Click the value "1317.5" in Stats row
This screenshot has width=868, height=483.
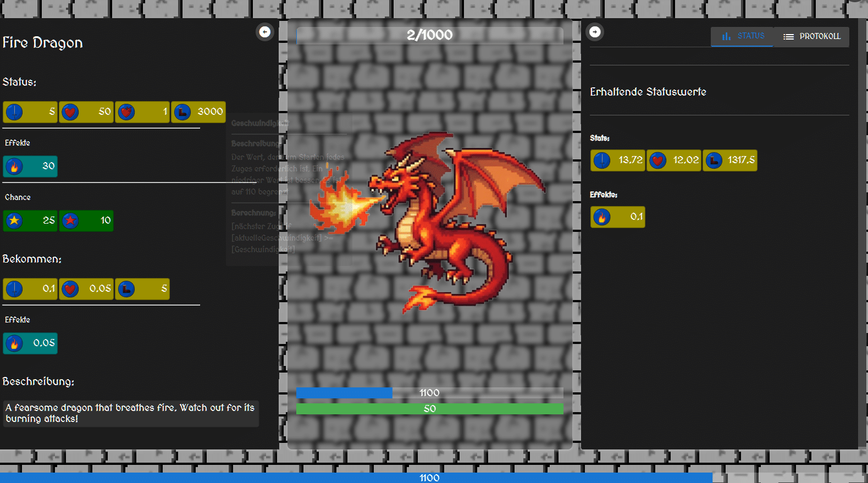pos(742,160)
